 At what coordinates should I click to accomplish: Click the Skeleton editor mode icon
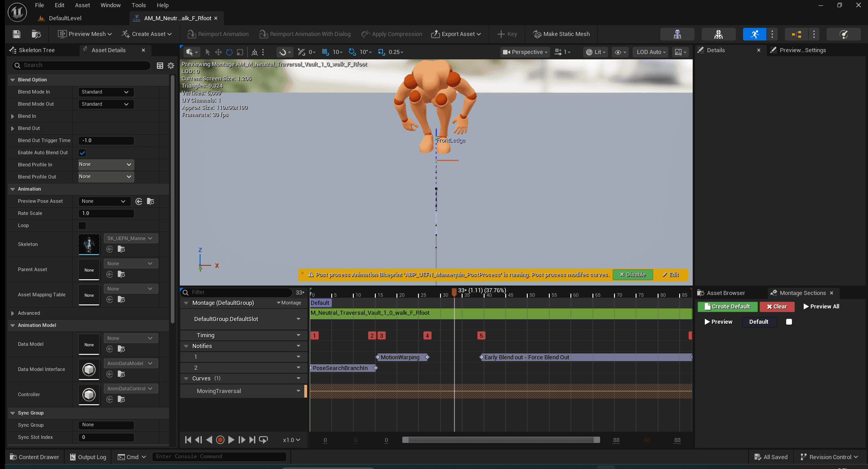677,34
